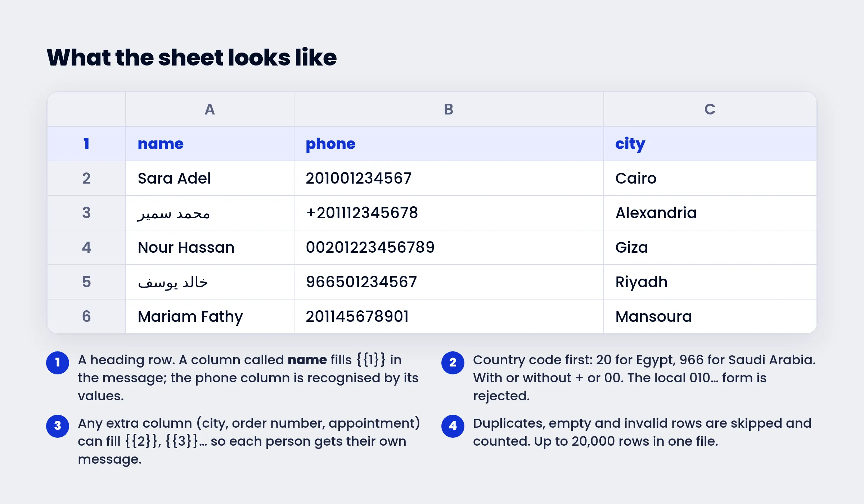Click the 'Nour Hassan' cell
The width and height of the screenshot is (864, 504).
click(210, 247)
